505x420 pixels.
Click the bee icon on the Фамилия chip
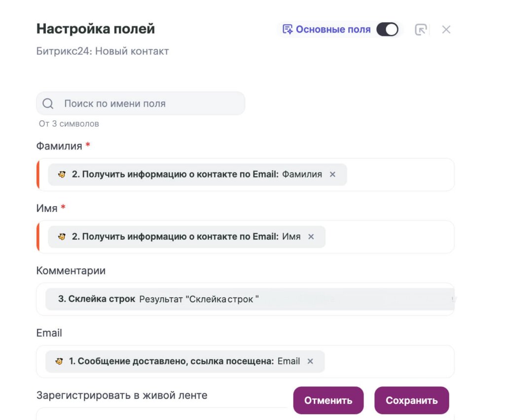click(x=62, y=175)
